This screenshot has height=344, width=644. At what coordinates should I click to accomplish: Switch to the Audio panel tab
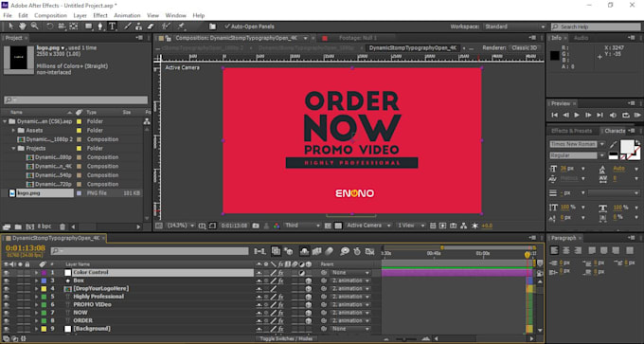581,38
